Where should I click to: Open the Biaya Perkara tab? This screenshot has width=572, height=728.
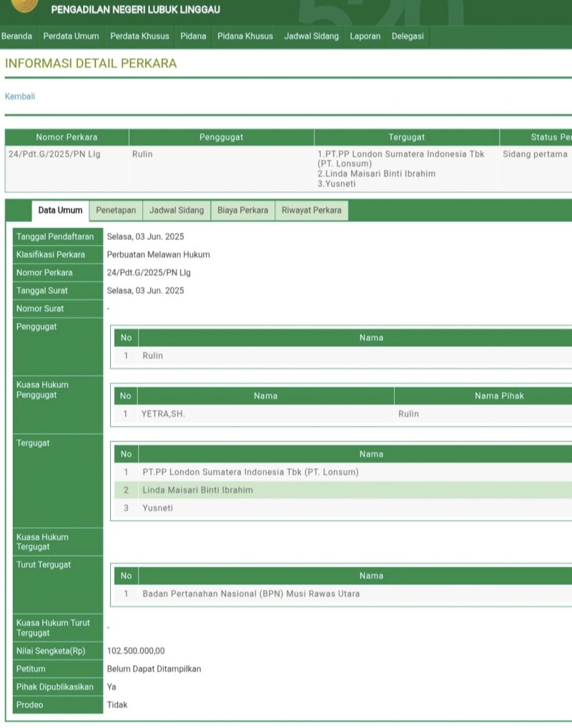[243, 210]
